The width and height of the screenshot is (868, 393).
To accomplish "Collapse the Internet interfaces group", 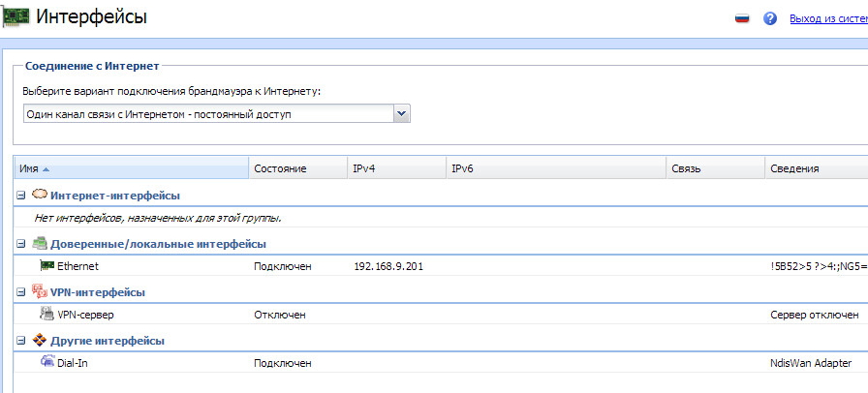I will [x=20, y=196].
